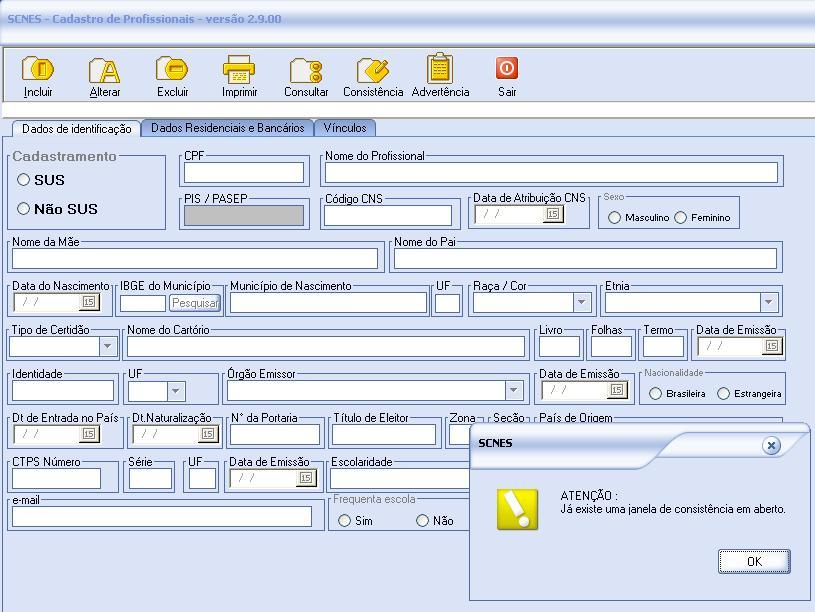The image size is (815, 612).
Task: Expand the Raça / Cor dropdown
Action: (581, 302)
